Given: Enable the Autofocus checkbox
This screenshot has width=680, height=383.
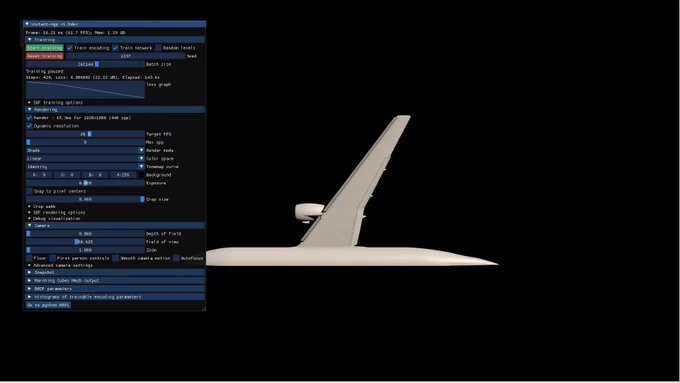Looking at the screenshot, I should (176, 258).
